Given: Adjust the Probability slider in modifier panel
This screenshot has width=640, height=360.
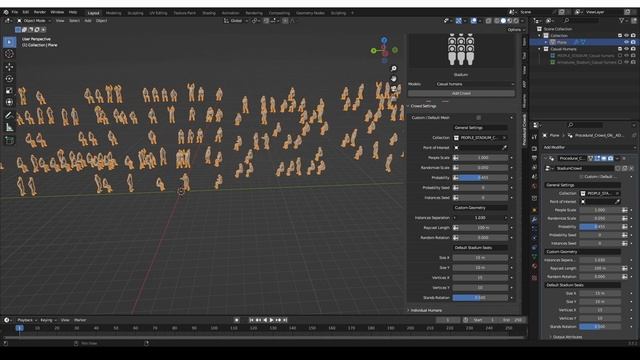Looking at the screenshot, I should 600,227.
